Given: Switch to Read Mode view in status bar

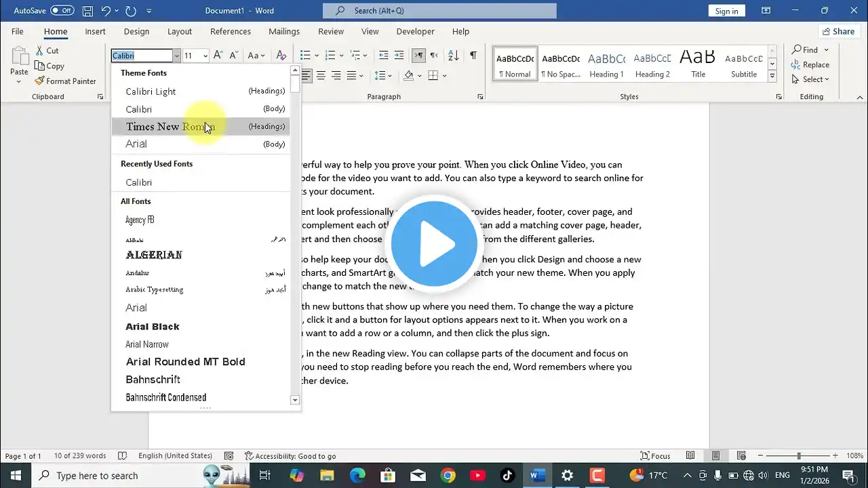Looking at the screenshot, I should [690, 456].
